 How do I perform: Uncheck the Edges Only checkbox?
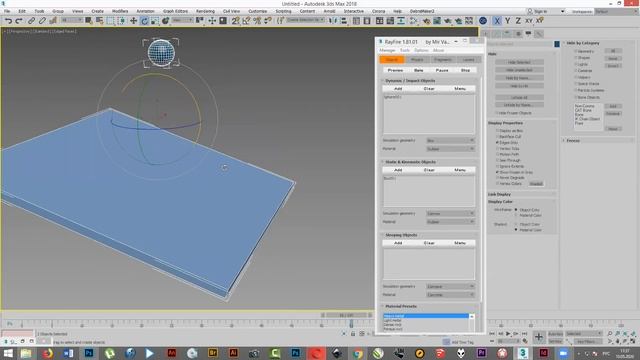498,142
